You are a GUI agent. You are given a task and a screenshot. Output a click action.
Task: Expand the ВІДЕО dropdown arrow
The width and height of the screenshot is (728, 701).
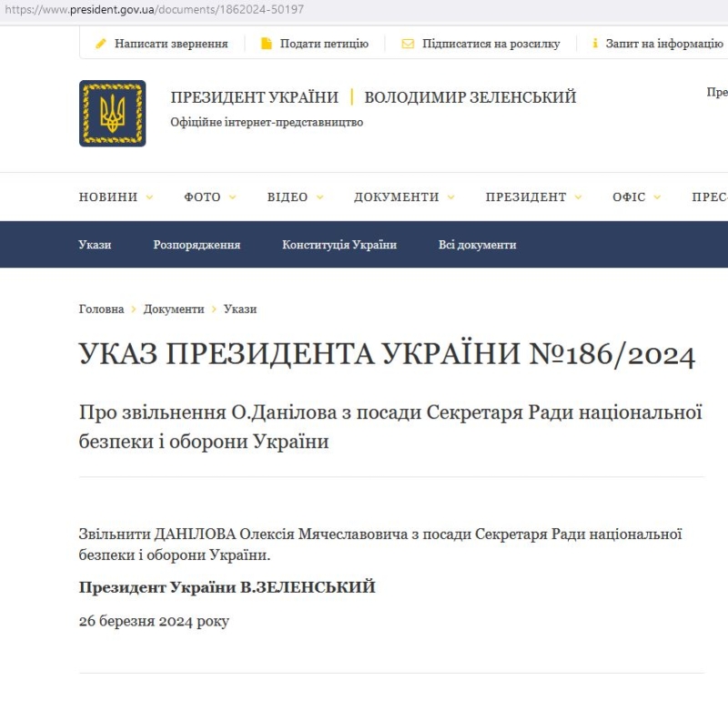pyautogui.click(x=319, y=198)
